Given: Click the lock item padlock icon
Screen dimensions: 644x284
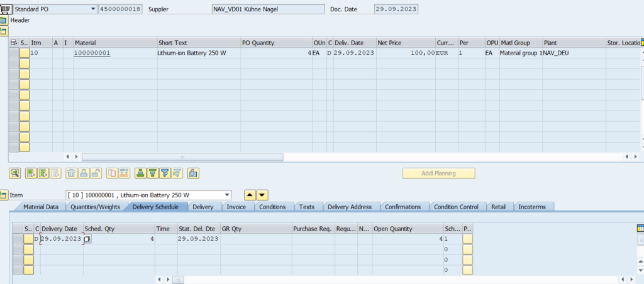Looking at the screenshot, I should tap(82, 173).
